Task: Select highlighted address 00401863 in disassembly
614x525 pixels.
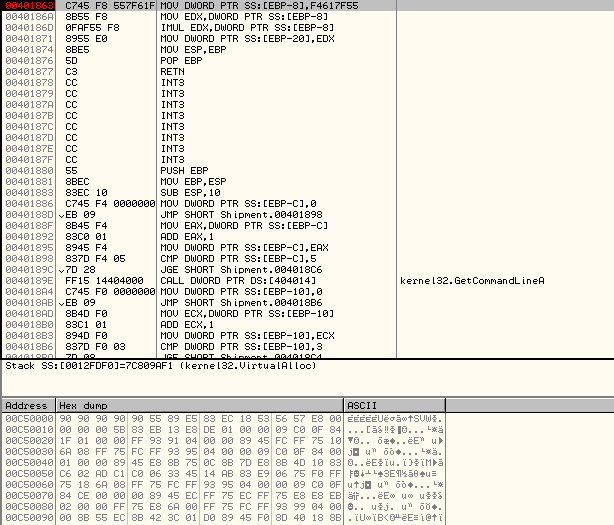Action: coord(27,6)
